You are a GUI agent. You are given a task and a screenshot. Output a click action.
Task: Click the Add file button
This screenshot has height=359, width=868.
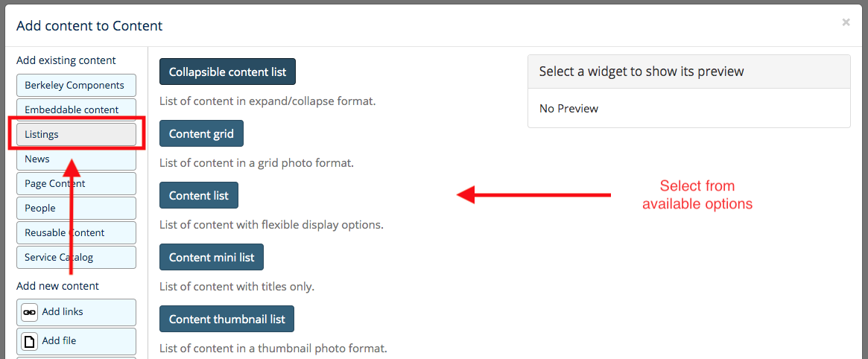(77, 341)
